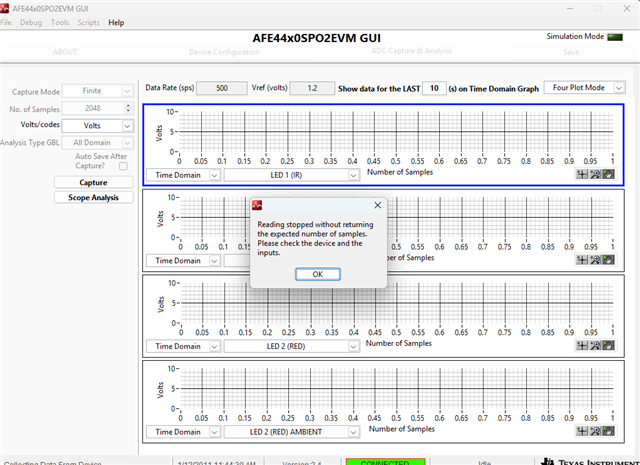Click the No. of Samples field
Image resolution: width=640 pixels, height=465 pixels.
pos(93,108)
